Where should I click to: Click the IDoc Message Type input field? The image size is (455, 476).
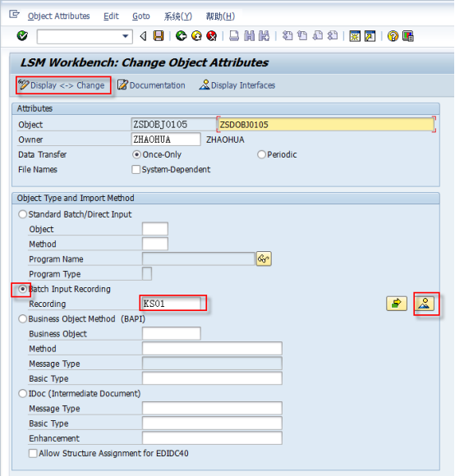[212, 408]
